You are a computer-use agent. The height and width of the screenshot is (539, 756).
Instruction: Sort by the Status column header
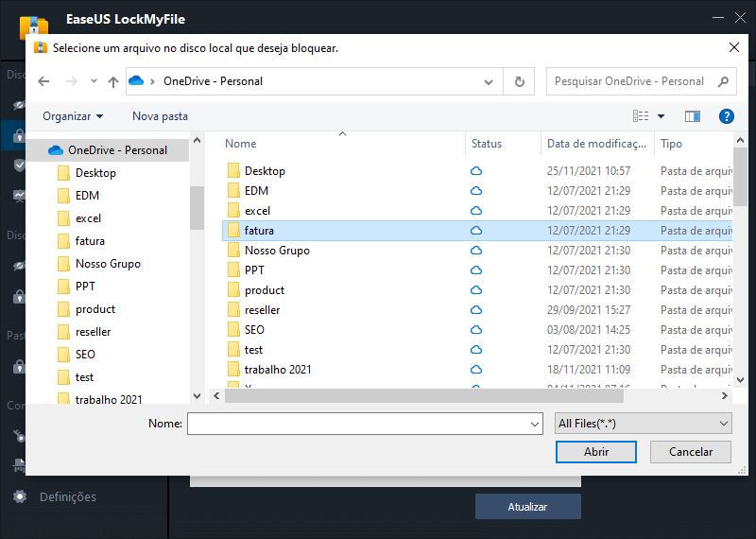487,144
